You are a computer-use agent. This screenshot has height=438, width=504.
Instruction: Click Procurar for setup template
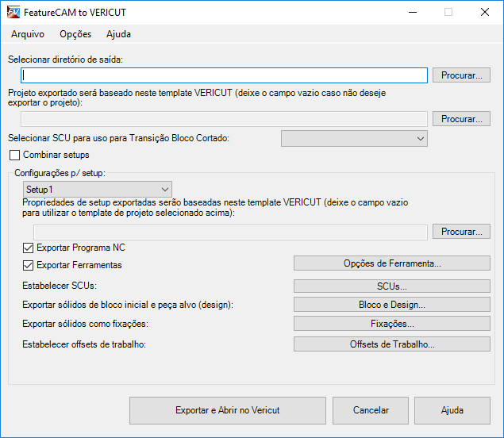(461, 232)
